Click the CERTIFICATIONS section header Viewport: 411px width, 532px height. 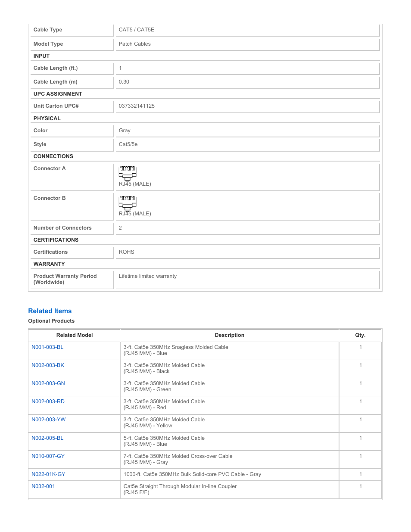(x=56, y=240)
